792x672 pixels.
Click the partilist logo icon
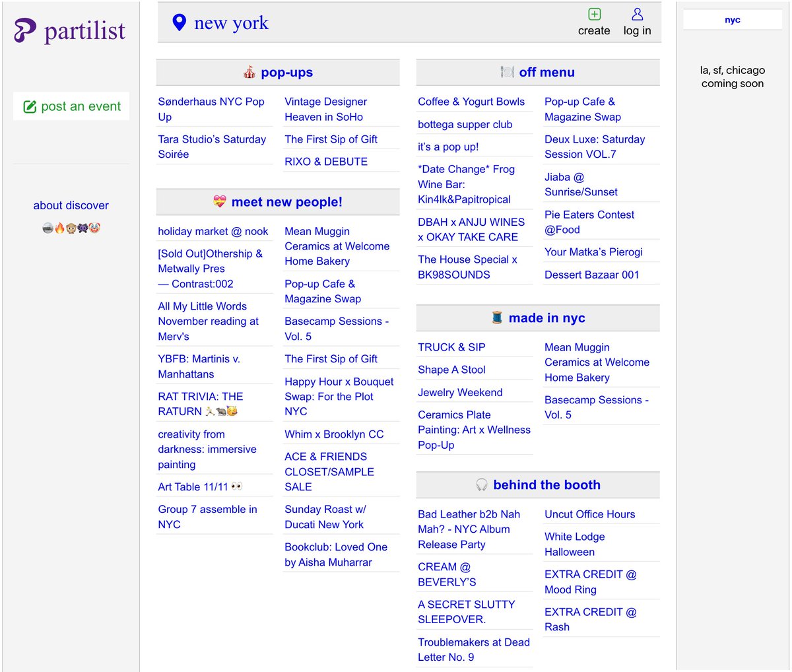click(x=26, y=31)
